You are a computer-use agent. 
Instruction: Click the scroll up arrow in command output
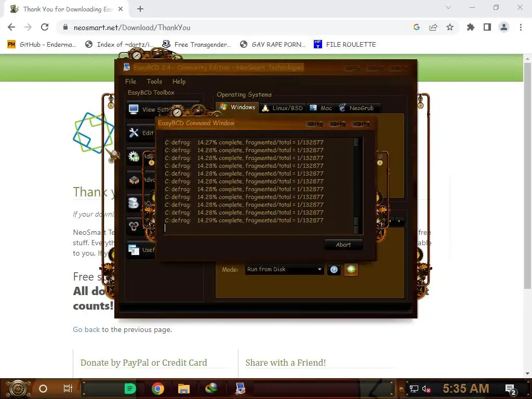(x=356, y=141)
